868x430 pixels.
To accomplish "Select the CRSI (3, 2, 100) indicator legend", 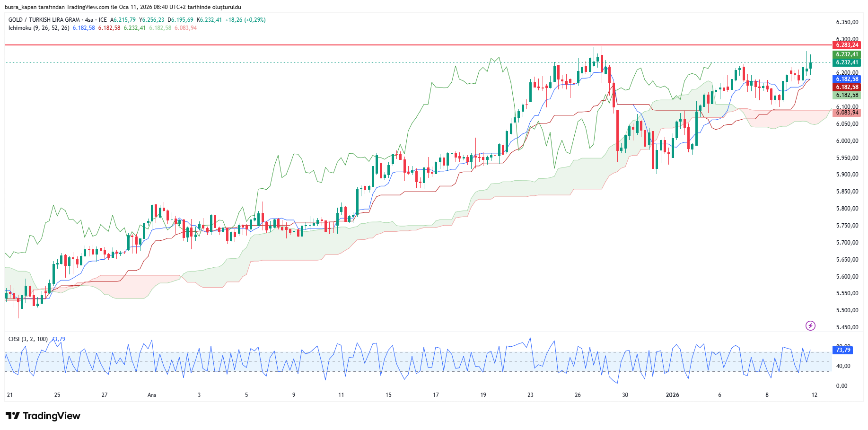I will [28, 339].
